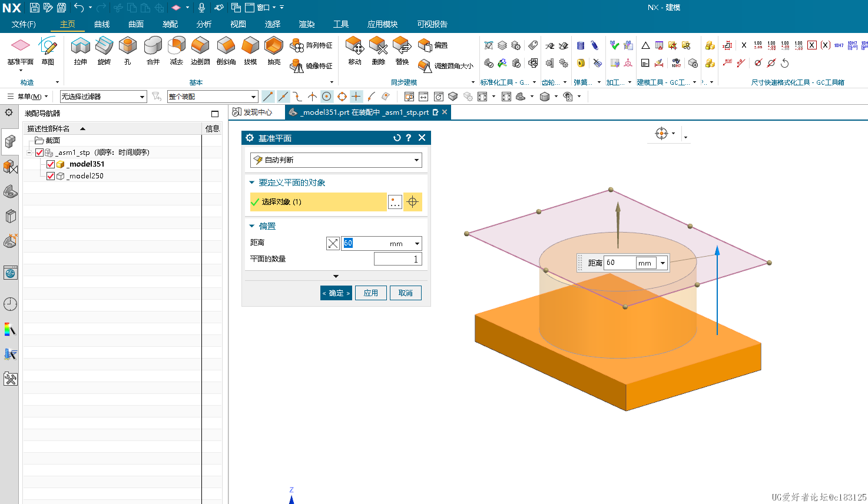The image size is (868, 504).
Task: Open the History clock sidebar icon
Action: point(10,304)
